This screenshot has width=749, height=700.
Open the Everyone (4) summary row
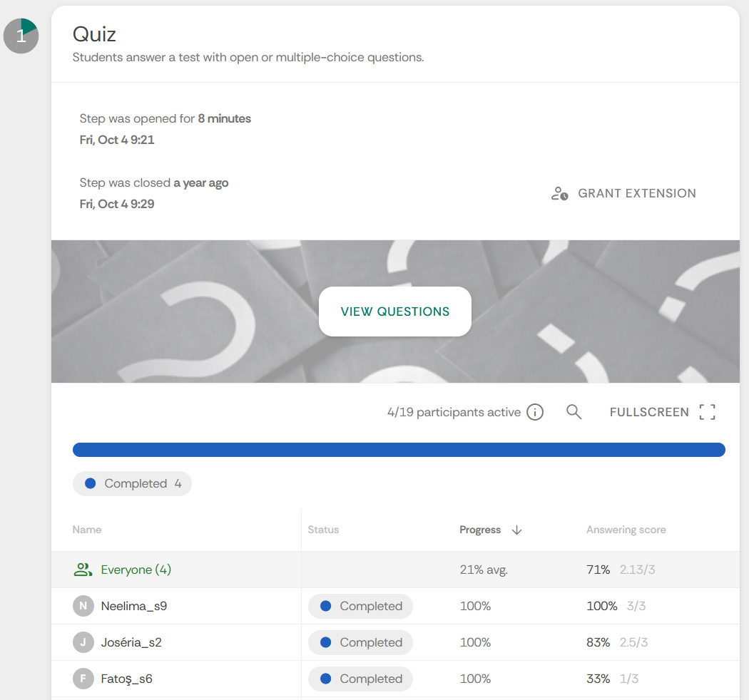tap(136, 570)
